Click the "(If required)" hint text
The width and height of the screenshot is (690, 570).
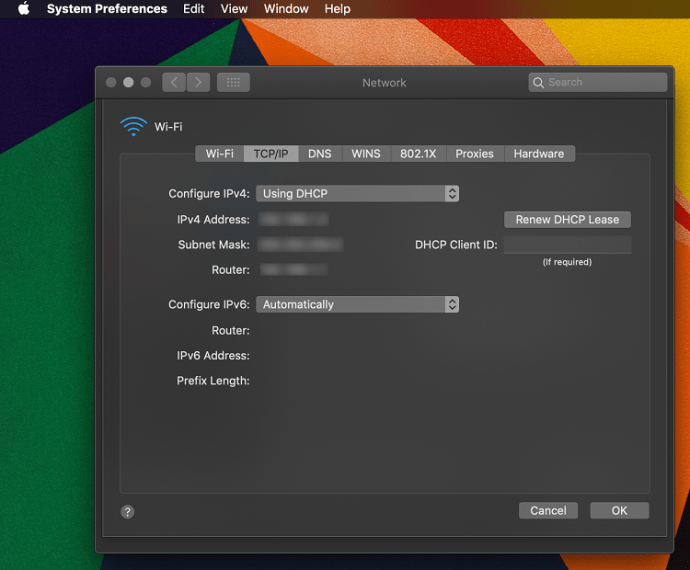[567, 262]
